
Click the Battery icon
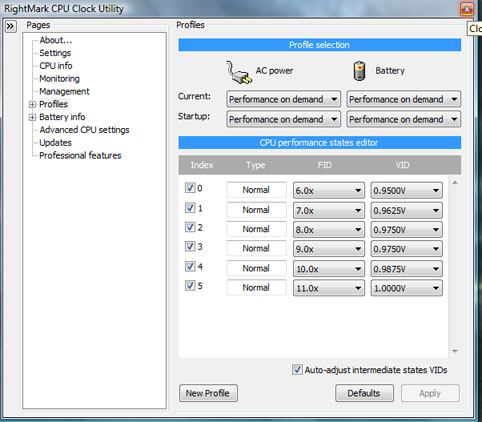tap(359, 71)
